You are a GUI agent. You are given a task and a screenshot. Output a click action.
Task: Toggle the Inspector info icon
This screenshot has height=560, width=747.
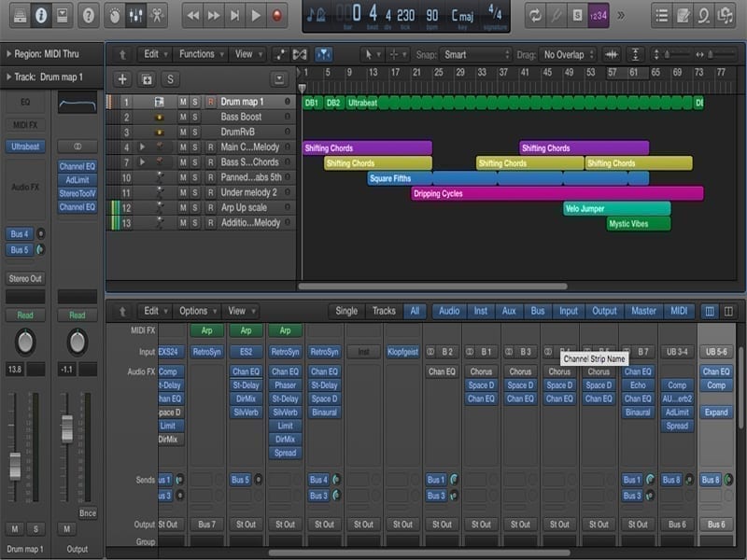40,15
